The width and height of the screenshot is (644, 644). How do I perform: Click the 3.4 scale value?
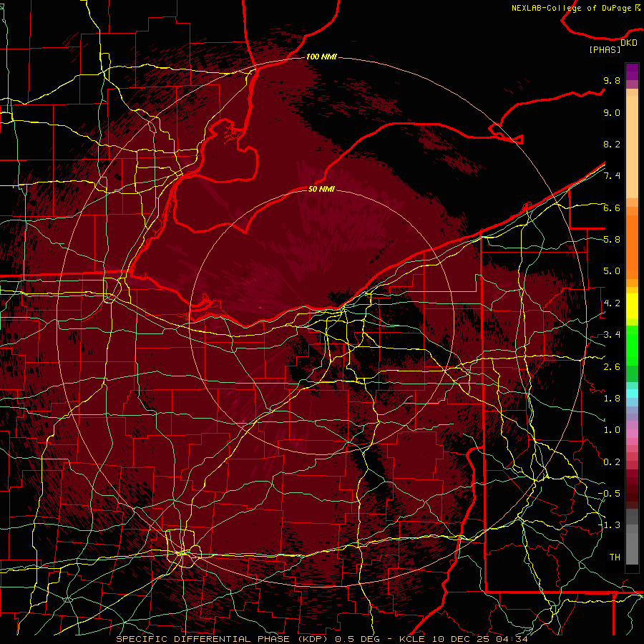(x=612, y=335)
